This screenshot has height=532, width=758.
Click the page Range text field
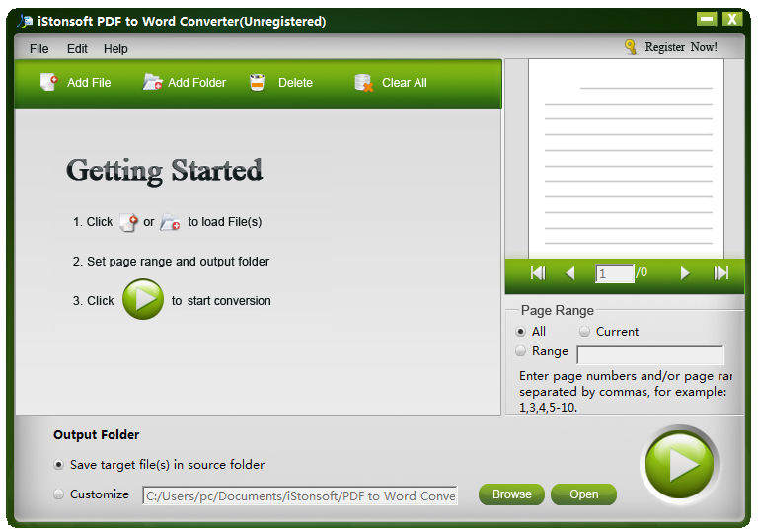[x=650, y=355]
